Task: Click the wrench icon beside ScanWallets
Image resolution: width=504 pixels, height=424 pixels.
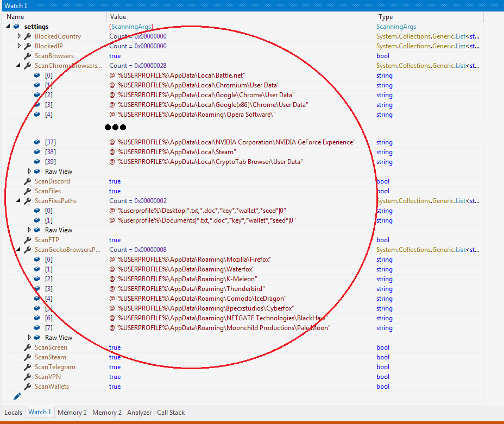Action: tap(27, 387)
